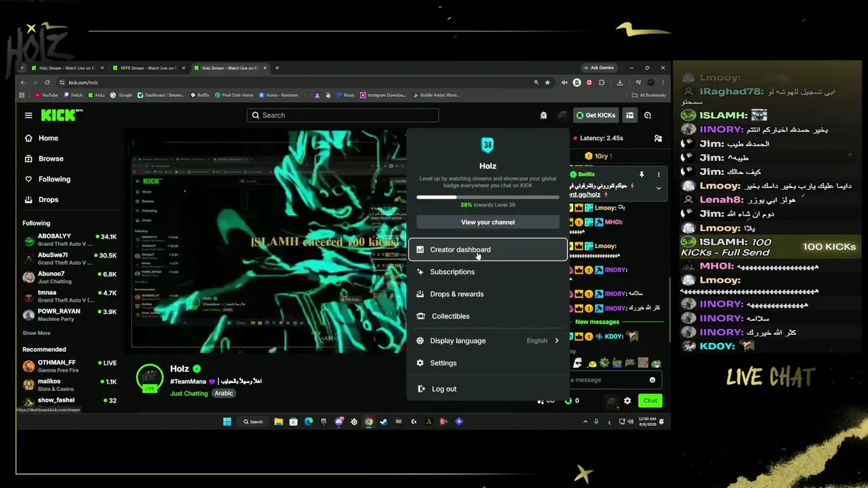
Task: Jump to New messages in chat
Action: pyautogui.click(x=597, y=322)
